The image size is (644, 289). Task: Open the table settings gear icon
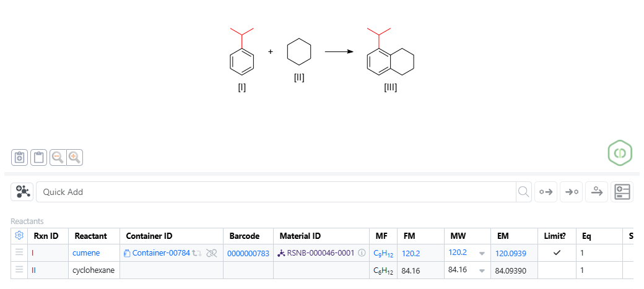(19, 236)
